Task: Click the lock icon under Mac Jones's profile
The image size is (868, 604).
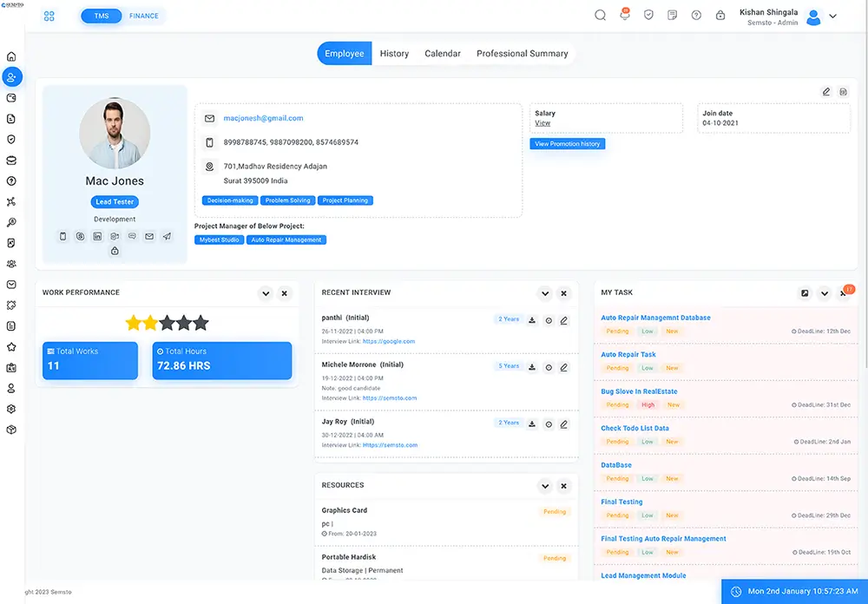Action: click(115, 251)
